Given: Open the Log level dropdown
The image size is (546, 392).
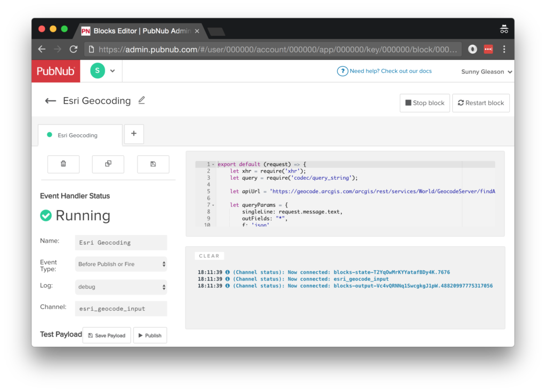Looking at the screenshot, I should click(121, 286).
